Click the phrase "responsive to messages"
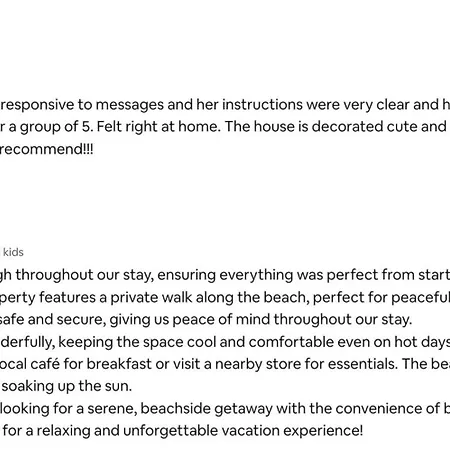 click(x=82, y=105)
